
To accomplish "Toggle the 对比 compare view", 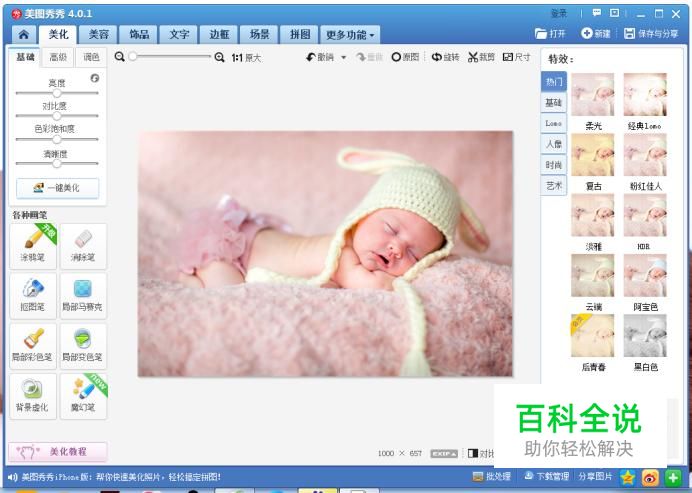I will click(x=481, y=453).
